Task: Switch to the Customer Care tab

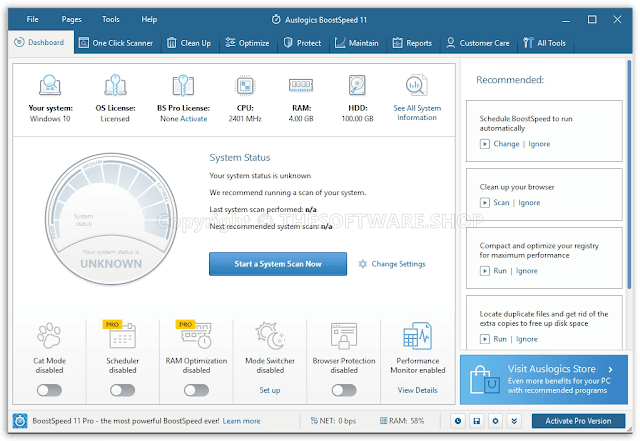Action: [x=478, y=43]
